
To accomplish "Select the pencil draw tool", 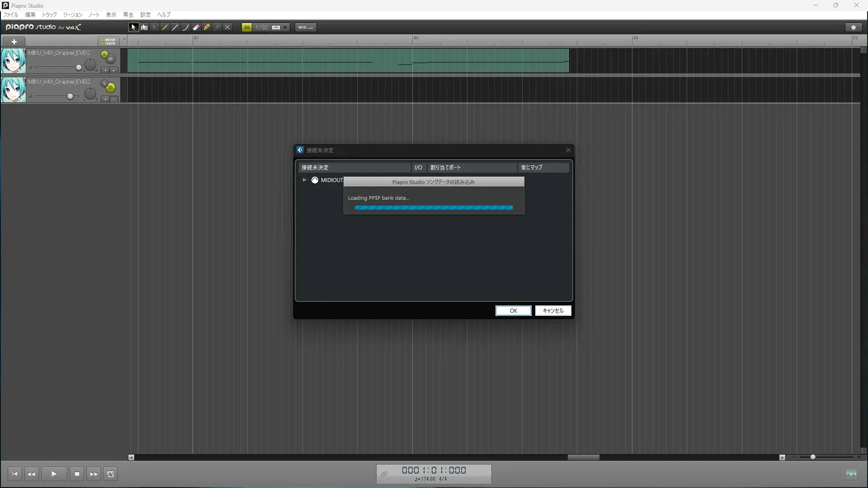I will (x=165, y=28).
